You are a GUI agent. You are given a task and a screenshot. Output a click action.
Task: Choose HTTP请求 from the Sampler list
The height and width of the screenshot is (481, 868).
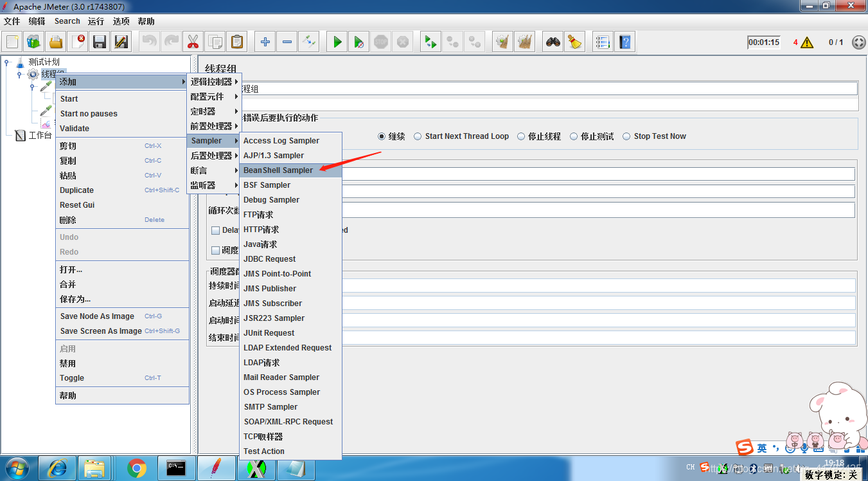point(290,230)
